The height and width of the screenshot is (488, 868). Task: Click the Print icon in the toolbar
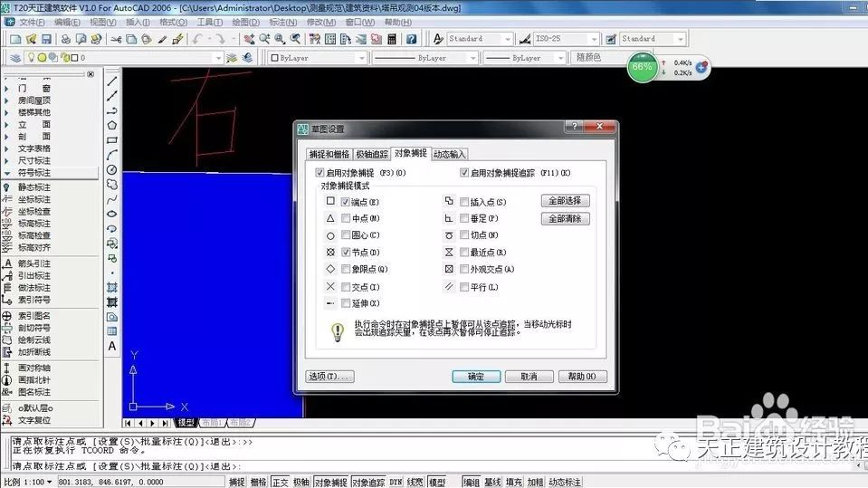66,39
